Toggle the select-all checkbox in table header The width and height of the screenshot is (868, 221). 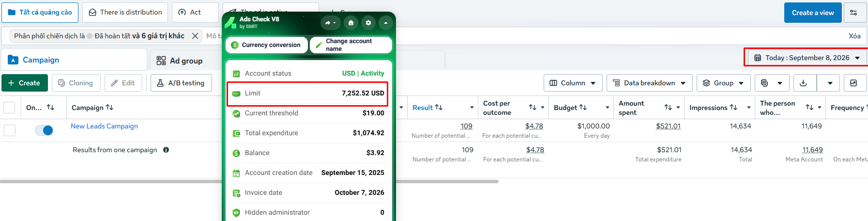click(x=9, y=107)
